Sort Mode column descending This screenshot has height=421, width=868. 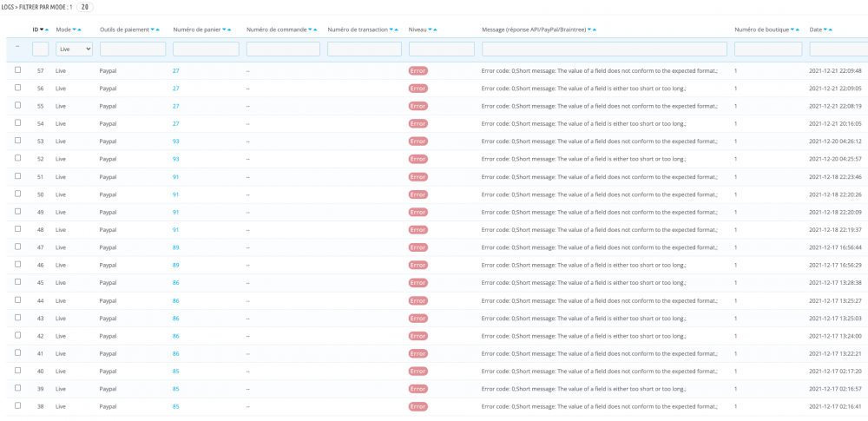(75, 30)
